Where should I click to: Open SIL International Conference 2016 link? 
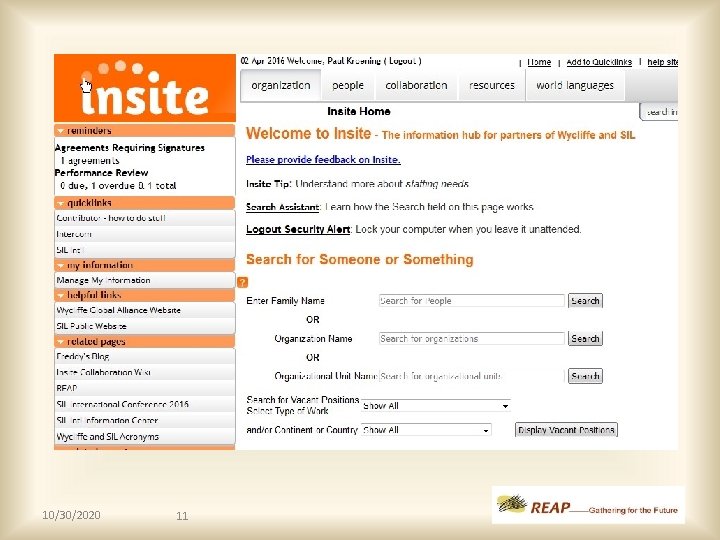point(145,405)
